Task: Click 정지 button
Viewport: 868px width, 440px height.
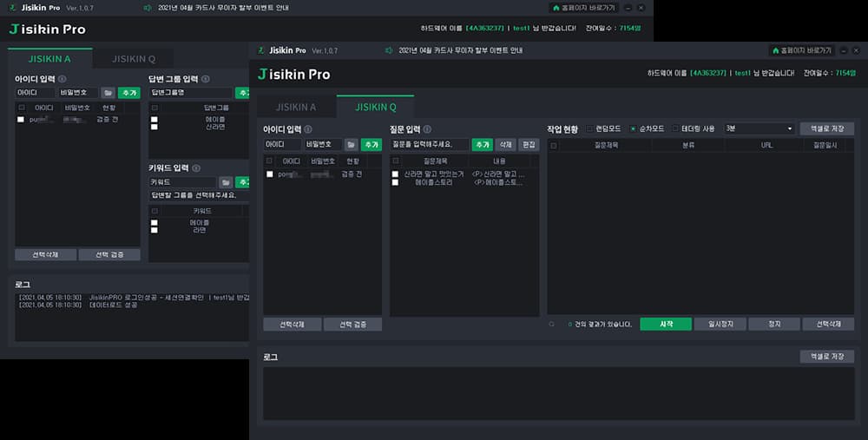Action: point(774,325)
